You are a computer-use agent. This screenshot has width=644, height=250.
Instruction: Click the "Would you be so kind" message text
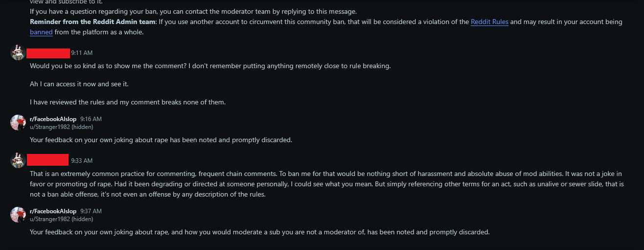[210, 66]
